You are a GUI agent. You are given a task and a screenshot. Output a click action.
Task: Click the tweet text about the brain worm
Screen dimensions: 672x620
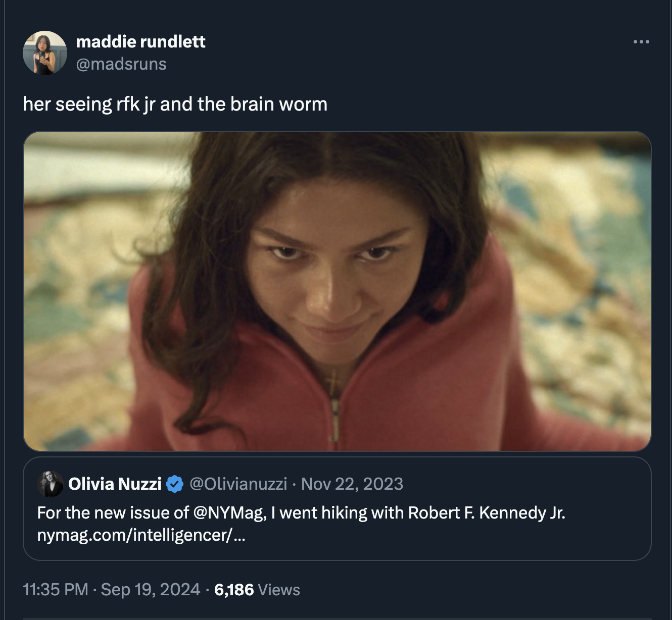176,105
